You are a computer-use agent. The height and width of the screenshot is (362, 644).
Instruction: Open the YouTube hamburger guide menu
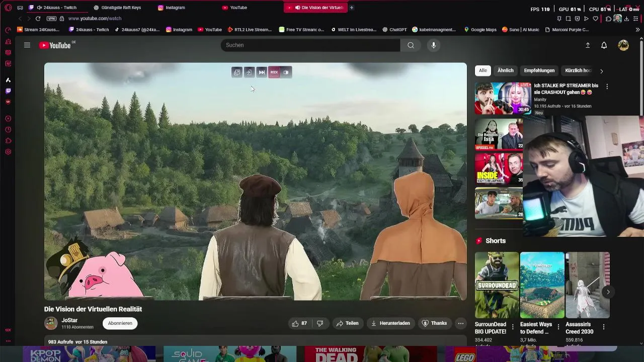(x=27, y=45)
